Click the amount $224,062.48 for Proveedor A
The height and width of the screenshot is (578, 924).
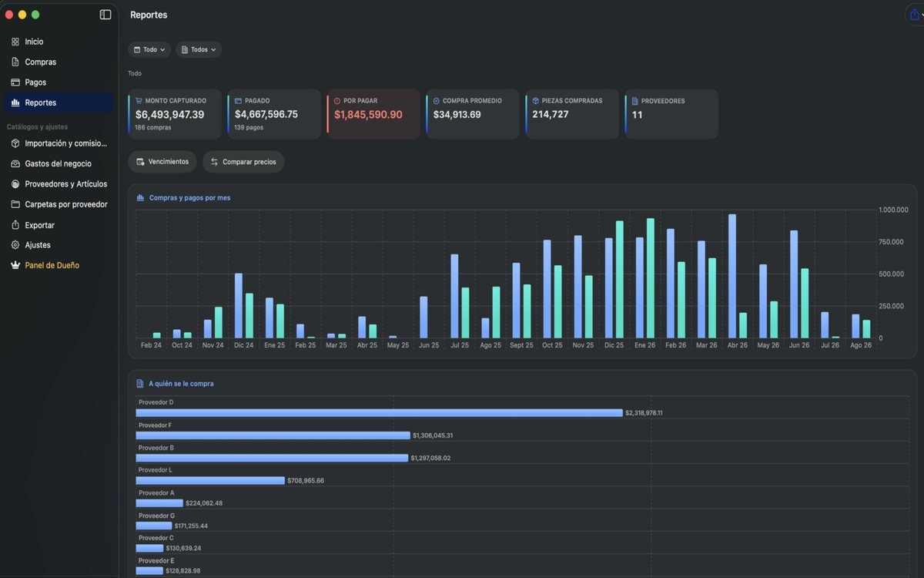click(204, 503)
